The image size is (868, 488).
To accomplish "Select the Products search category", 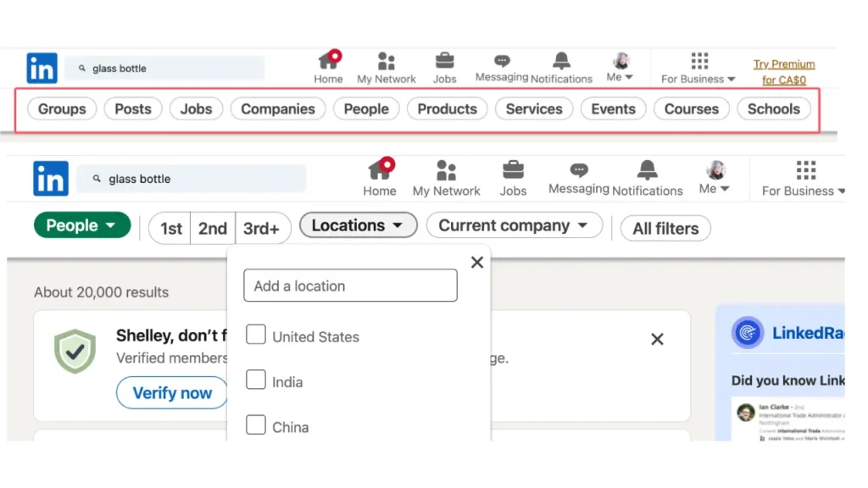I will pos(448,109).
